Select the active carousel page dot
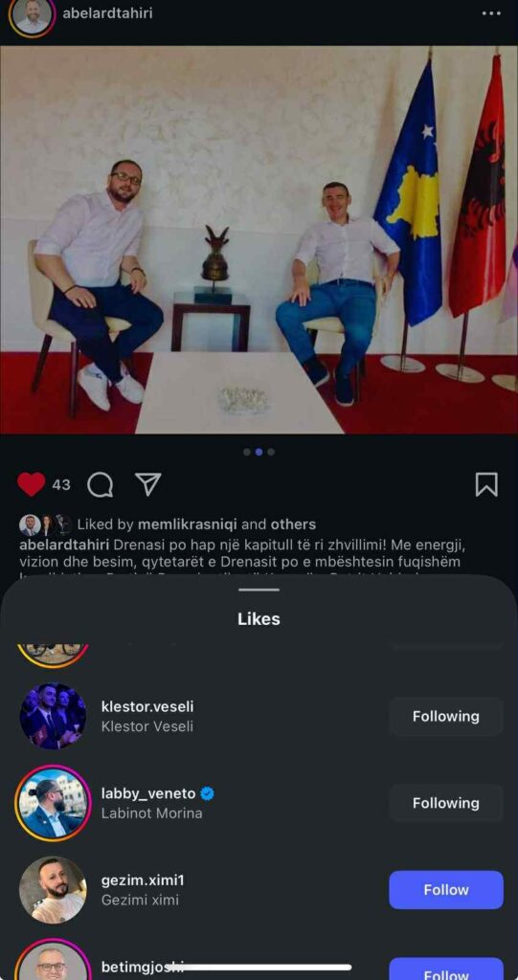Screen dimensions: 518x980 coord(259,452)
